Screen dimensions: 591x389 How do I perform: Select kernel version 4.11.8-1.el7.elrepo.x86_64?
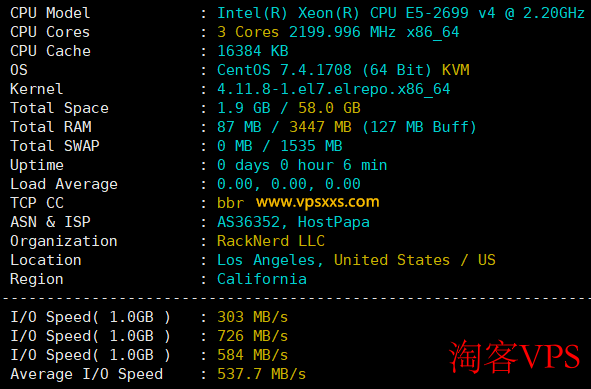click(x=334, y=89)
